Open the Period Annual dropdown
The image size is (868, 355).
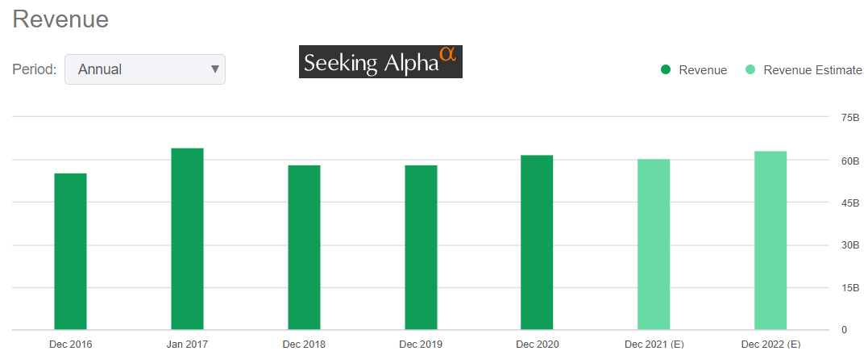point(143,69)
